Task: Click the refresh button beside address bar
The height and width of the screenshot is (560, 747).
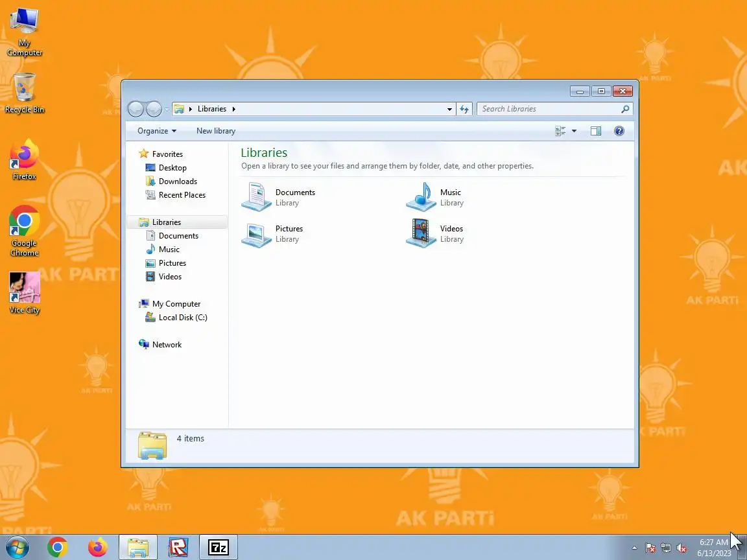Action: pyautogui.click(x=464, y=109)
